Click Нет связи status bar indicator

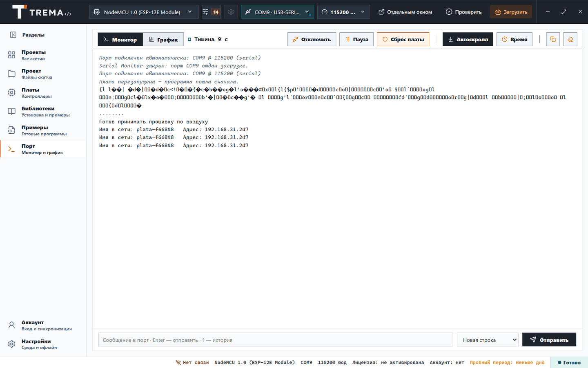click(192, 362)
